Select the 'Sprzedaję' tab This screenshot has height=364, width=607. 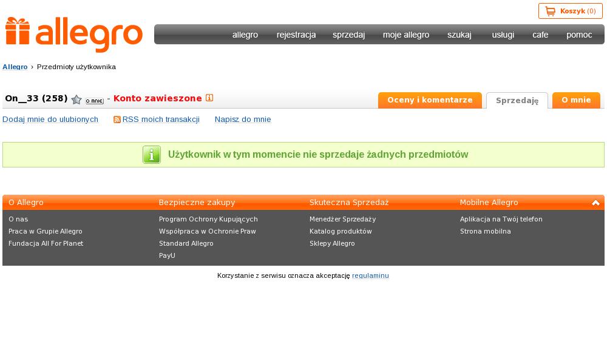pos(517,101)
